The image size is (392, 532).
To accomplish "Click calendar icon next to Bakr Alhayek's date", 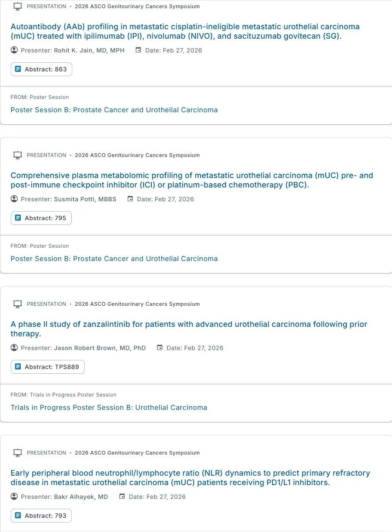I will pyautogui.click(x=122, y=497).
